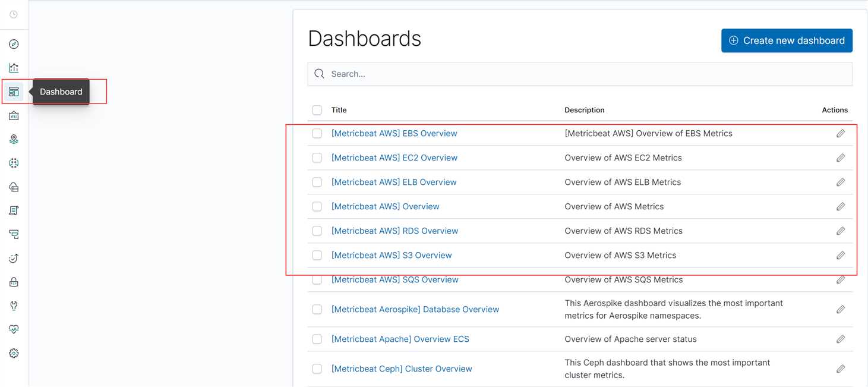Check the S3 Overview row checkbox
The image size is (868, 387).
tap(317, 256)
